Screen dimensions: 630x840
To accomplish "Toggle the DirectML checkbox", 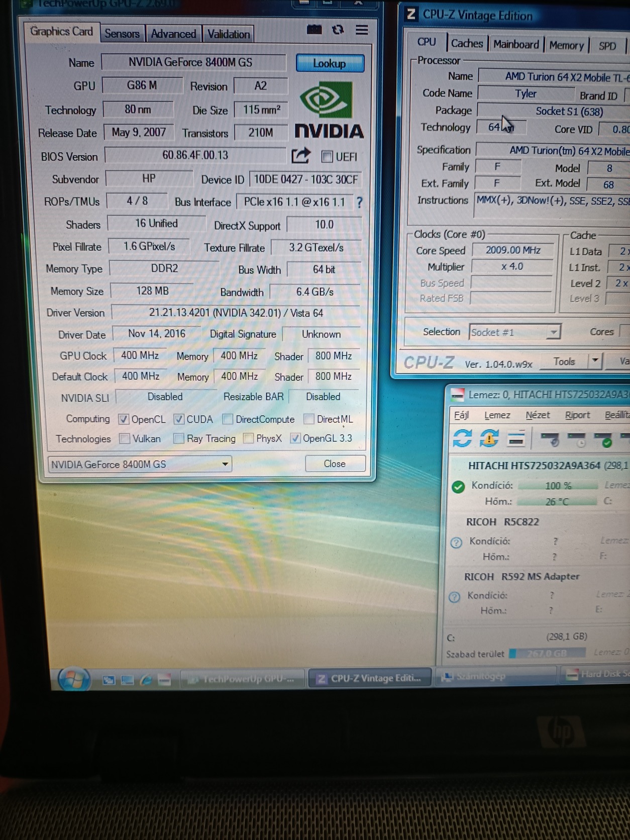I will pyautogui.click(x=309, y=419).
